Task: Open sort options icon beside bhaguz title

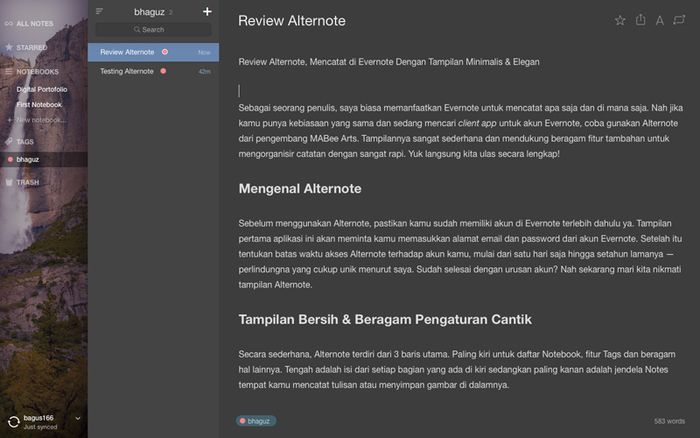Action: (x=99, y=11)
